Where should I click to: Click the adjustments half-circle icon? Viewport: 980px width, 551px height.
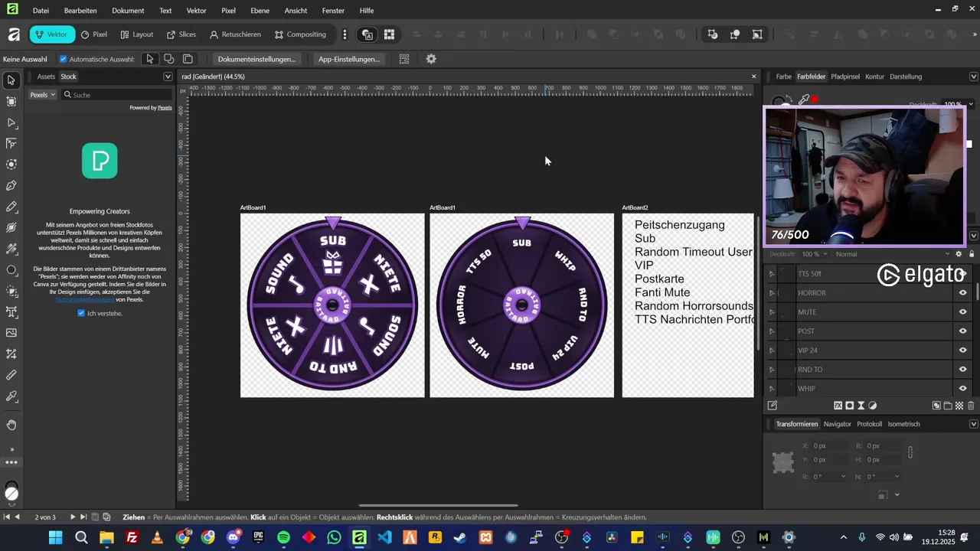tap(873, 406)
